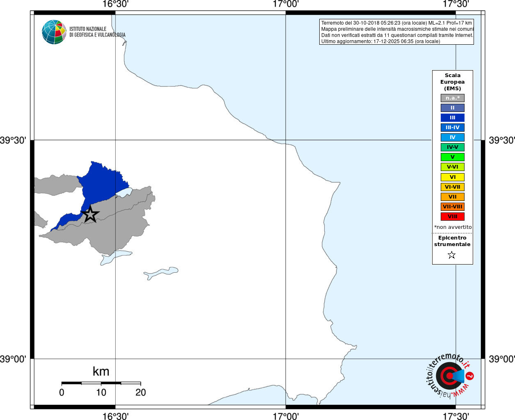This screenshot has width=515, height=420.
Task: Click the red question mark icon
Action: click(470, 376)
